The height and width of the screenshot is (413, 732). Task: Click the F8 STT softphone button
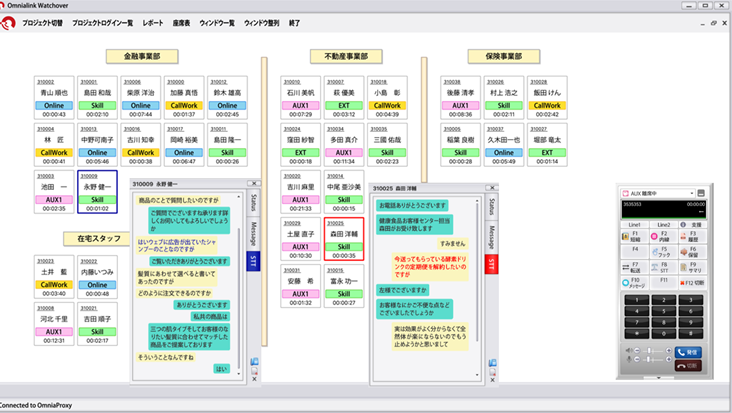click(663, 267)
